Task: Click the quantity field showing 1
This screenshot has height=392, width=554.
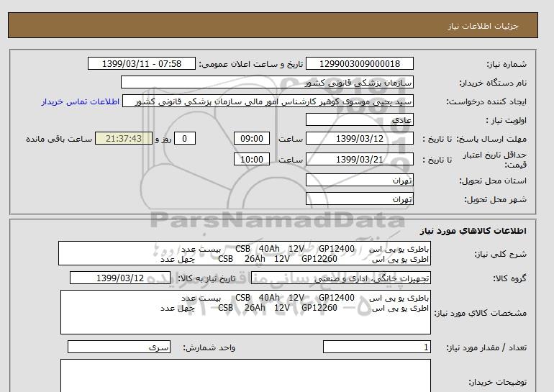Action: click(376, 347)
